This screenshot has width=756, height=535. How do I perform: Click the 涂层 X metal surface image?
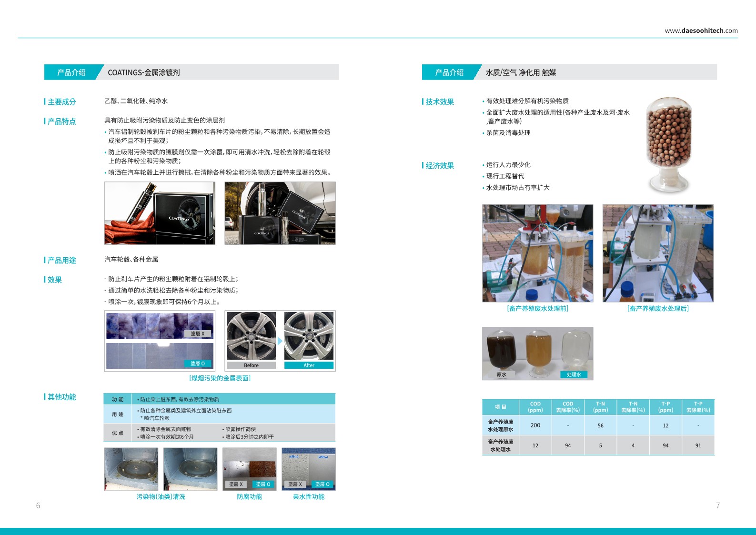160,325
